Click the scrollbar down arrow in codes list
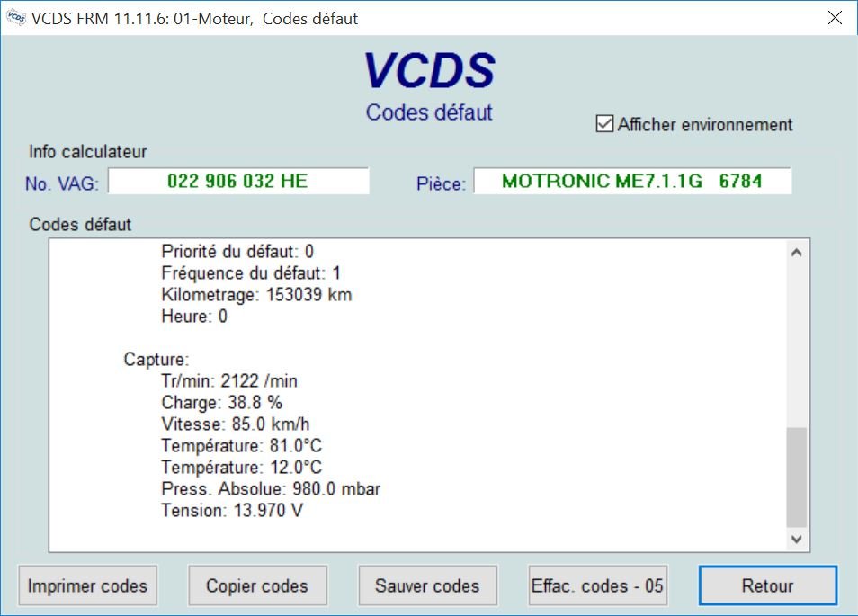Viewport: 858px width, 616px height. pos(797,539)
